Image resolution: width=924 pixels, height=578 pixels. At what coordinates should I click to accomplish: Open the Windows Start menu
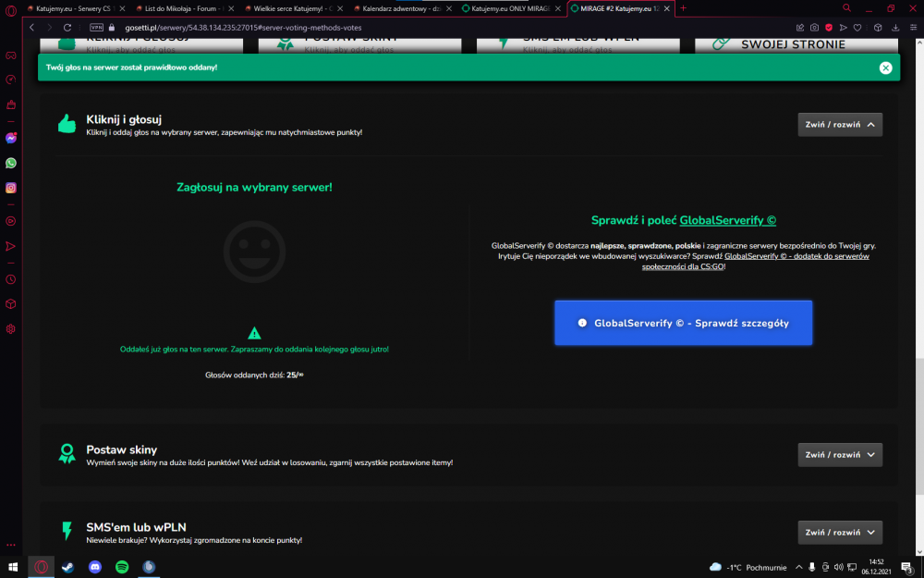click(x=13, y=567)
